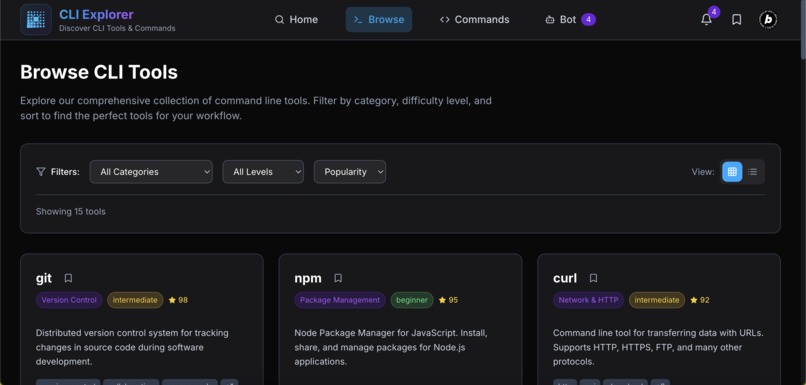Click the filter funnel icon
Image resolution: width=806 pixels, height=385 pixels.
point(41,172)
